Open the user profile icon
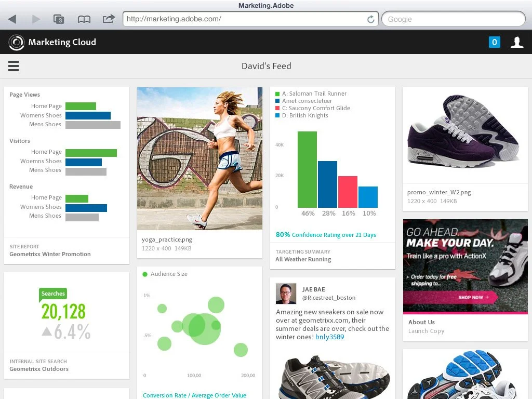Screen dimensions: 532x399 tap(517, 42)
